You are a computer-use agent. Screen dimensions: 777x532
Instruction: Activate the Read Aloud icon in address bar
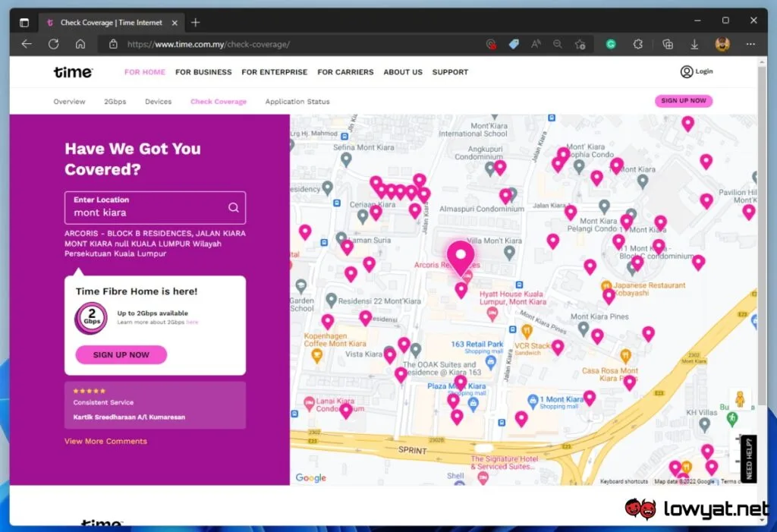pyautogui.click(x=536, y=44)
